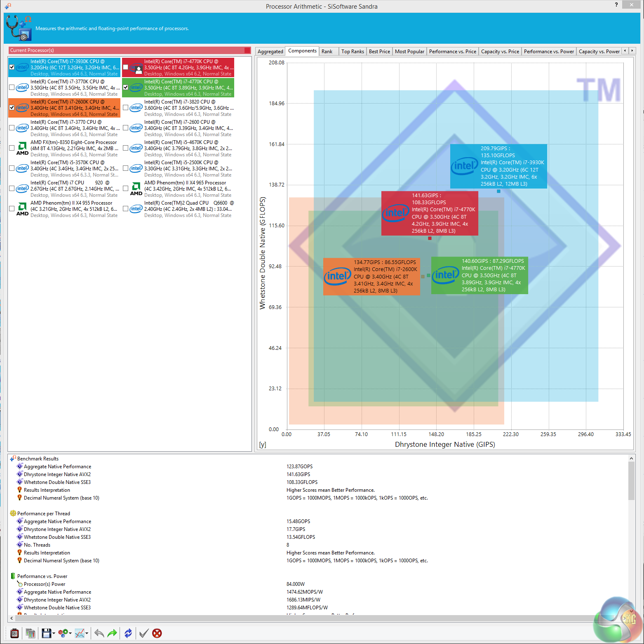Click the tab strip left scroll arrow
644x644 pixels.
pyautogui.click(x=625, y=51)
